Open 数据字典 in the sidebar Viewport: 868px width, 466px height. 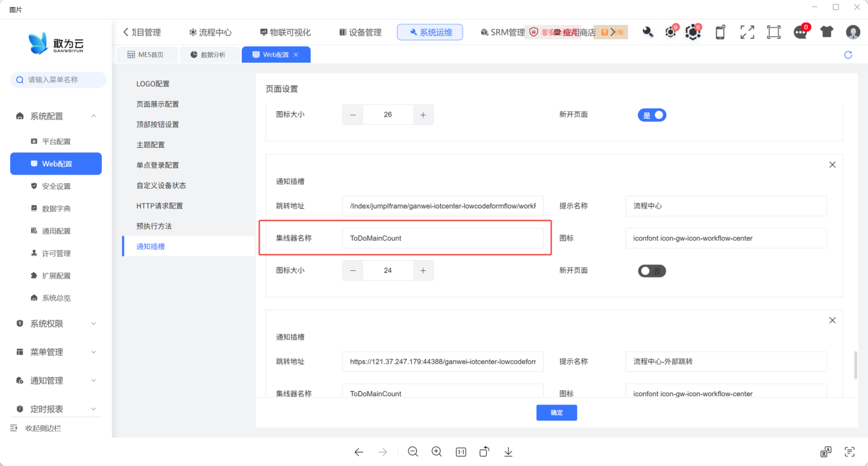point(56,209)
